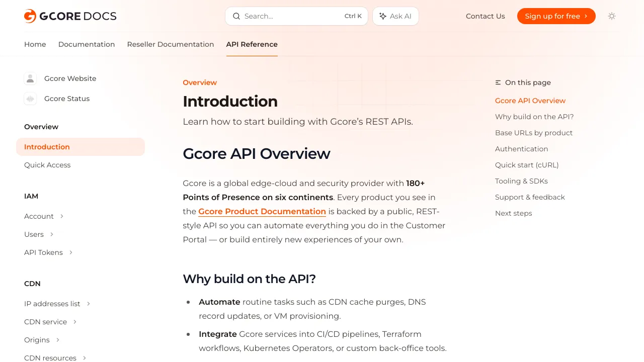Jump to Base URLs by product

click(534, 133)
